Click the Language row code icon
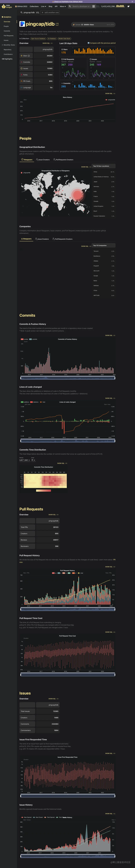Viewport: 135px width, 868px height. click(x=21, y=87)
